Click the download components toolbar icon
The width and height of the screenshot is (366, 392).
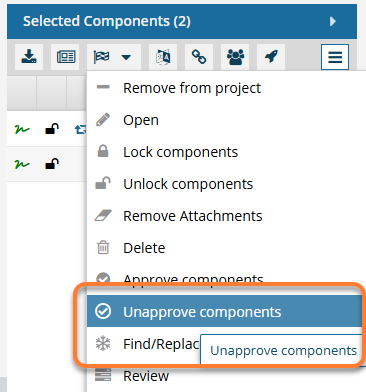click(x=29, y=57)
